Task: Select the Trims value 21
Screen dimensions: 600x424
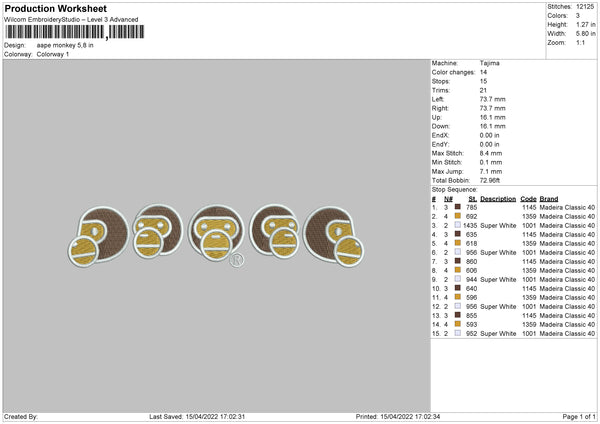Action: point(483,90)
